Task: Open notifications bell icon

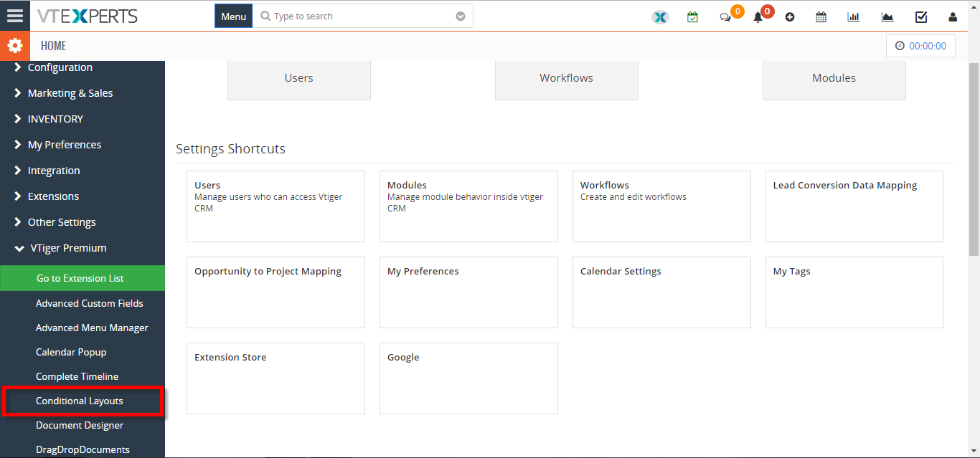Action: click(758, 17)
